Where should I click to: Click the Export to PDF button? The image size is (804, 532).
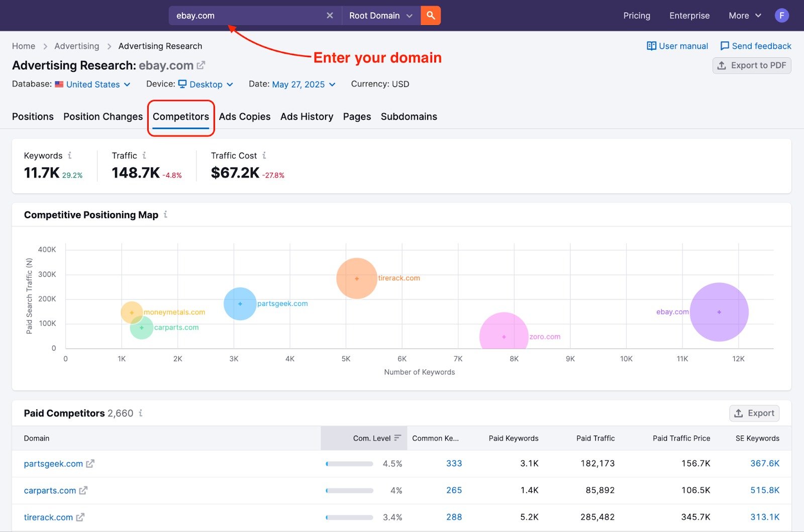click(752, 65)
